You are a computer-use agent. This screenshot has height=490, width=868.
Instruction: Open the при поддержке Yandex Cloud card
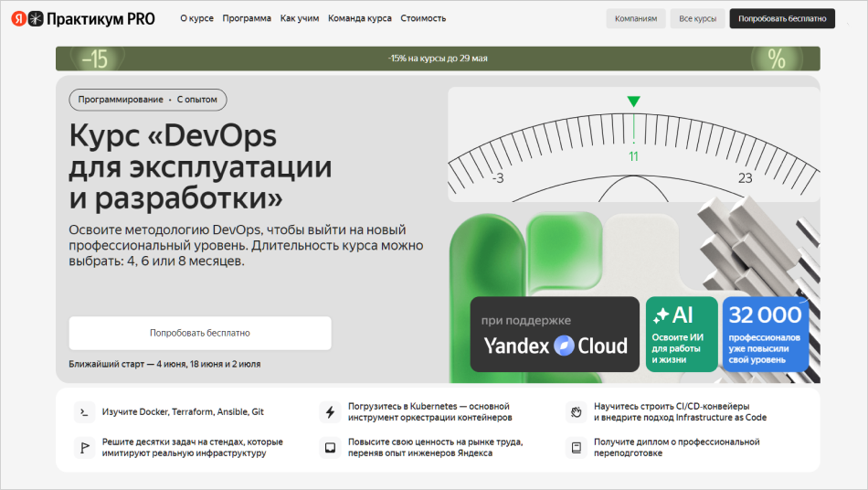(555, 335)
